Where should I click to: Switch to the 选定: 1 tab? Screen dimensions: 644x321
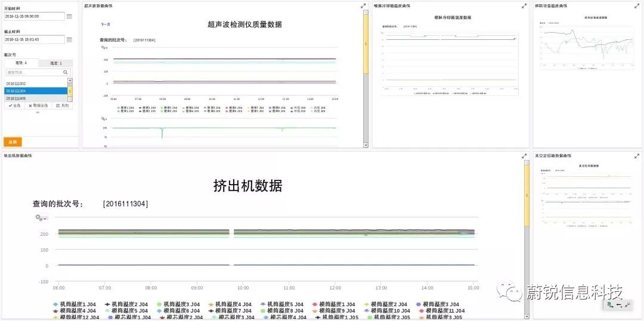pyautogui.click(x=56, y=63)
